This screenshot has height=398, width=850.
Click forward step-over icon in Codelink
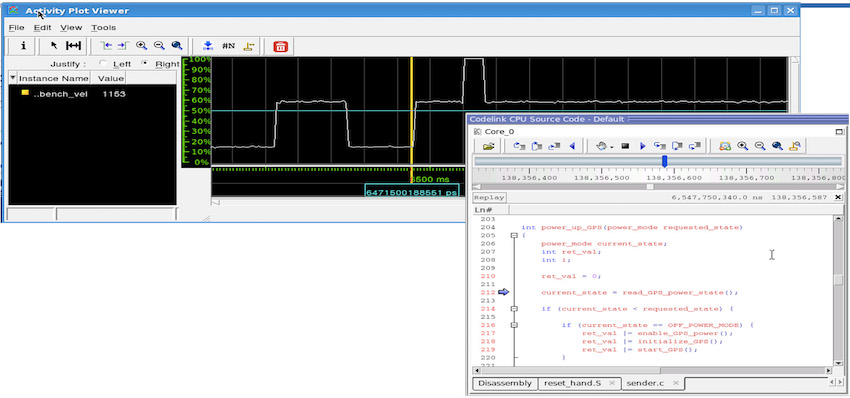coord(677,146)
